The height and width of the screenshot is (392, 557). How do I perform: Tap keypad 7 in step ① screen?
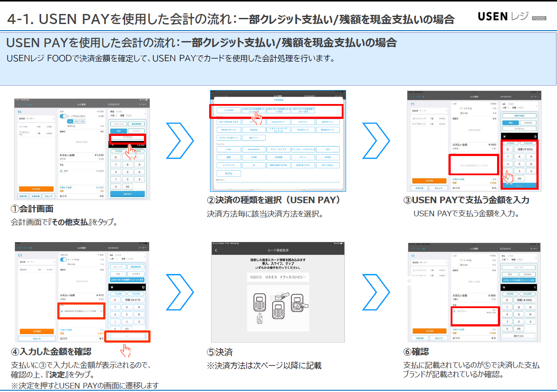click(x=116, y=165)
